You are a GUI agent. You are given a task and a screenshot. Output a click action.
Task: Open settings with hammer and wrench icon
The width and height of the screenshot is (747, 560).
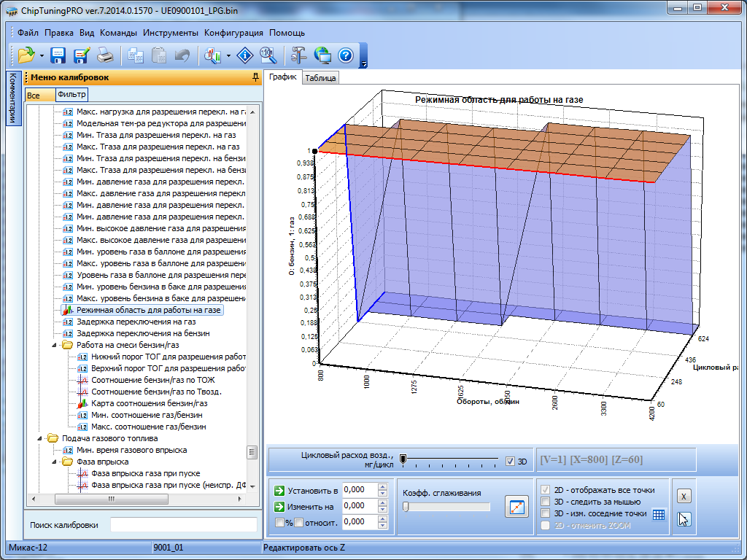[x=299, y=55]
